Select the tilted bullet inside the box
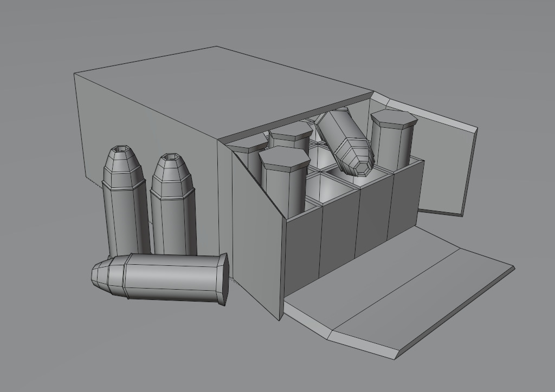The width and height of the screenshot is (555, 392). point(345,143)
